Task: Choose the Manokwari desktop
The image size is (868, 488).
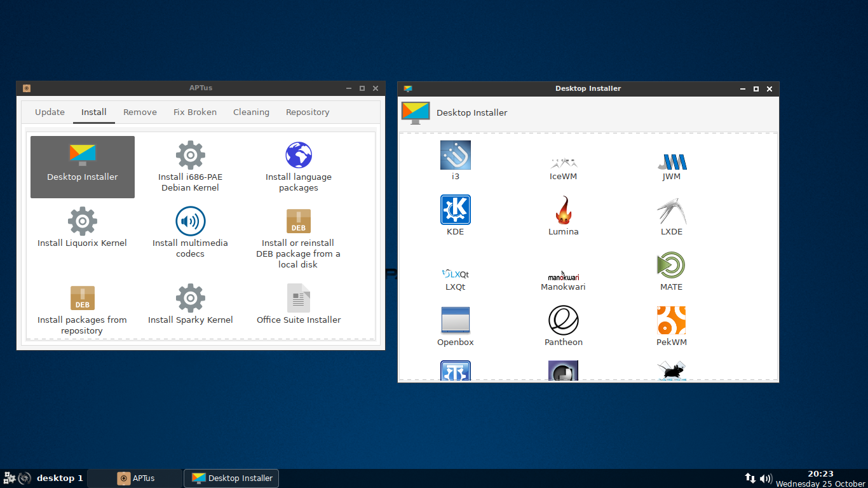Action: [563, 280]
